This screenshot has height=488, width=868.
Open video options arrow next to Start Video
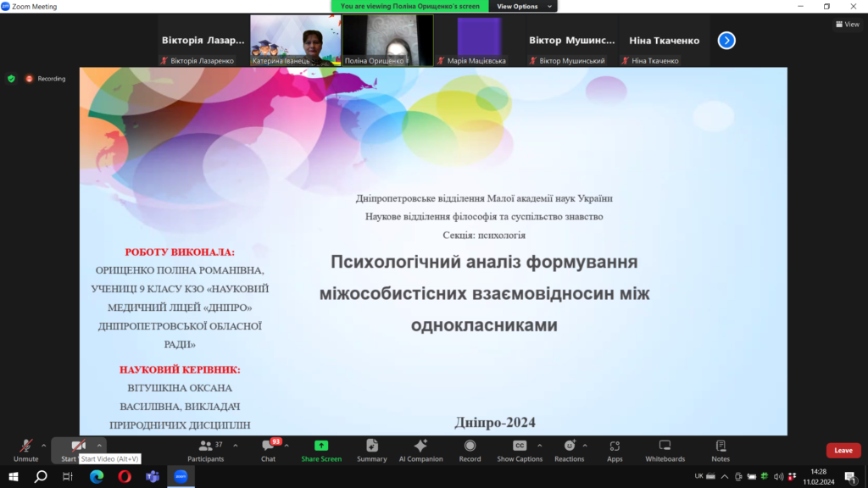[100, 446]
